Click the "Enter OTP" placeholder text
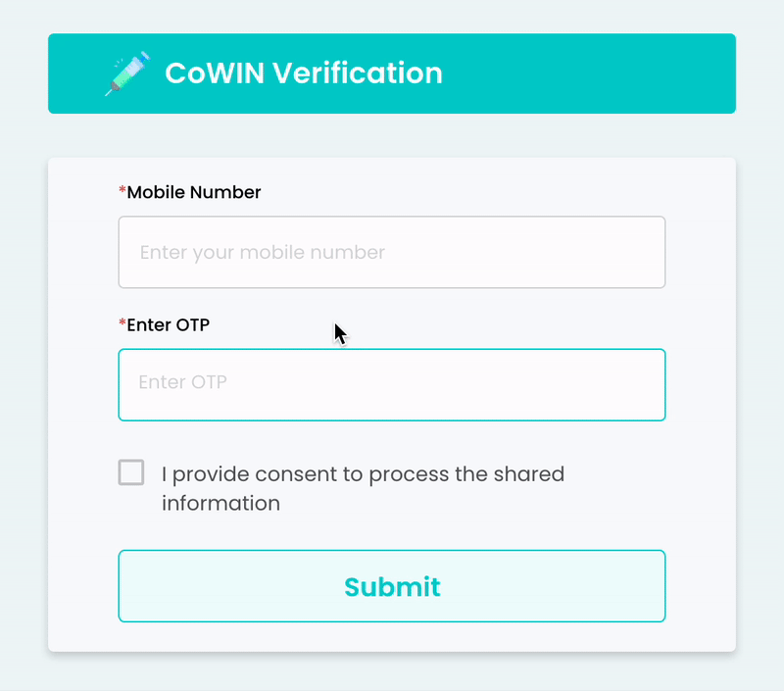The height and width of the screenshot is (691, 784). coord(182,382)
